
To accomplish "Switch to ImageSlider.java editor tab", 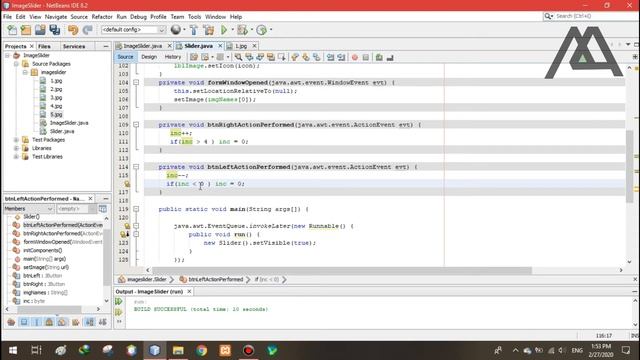I will click(x=142, y=46).
